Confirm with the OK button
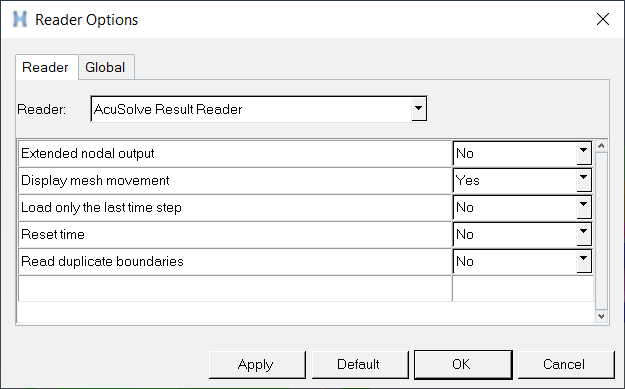 (x=463, y=364)
